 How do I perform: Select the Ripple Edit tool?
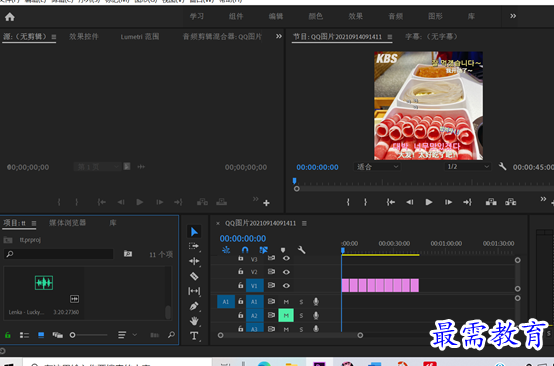194,261
